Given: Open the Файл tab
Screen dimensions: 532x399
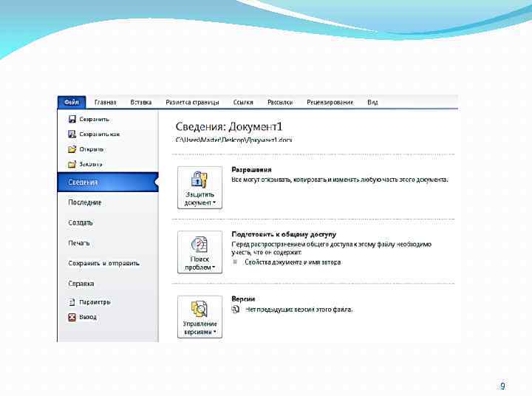Looking at the screenshot, I should [x=72, y=102].
